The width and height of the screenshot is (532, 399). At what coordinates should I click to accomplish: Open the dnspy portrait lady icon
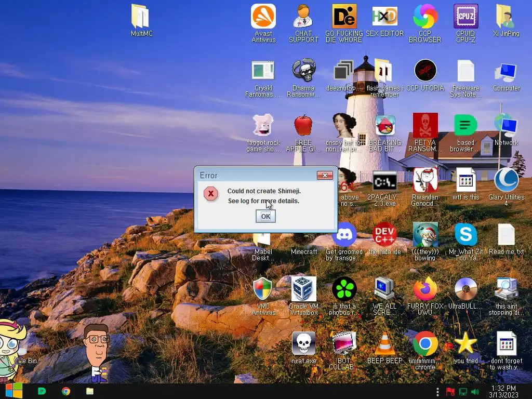pos(344,125)
